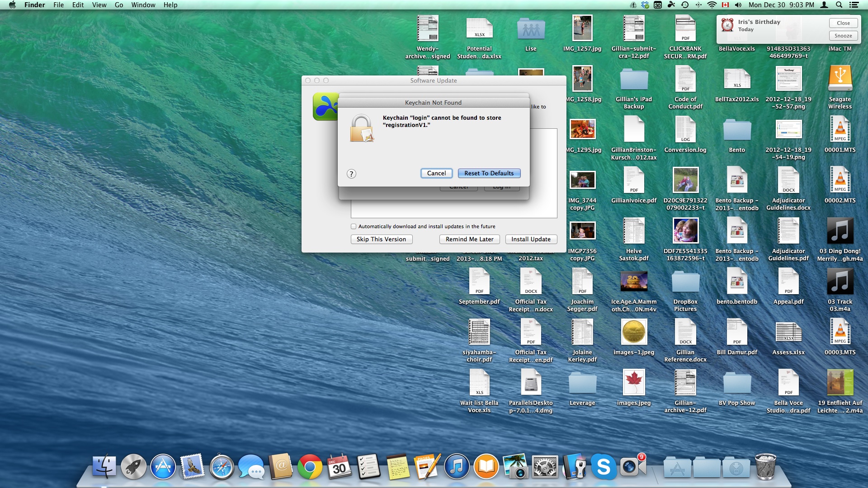Launch Google Chrome from the Dock
The width and height of the screenshot is (868, 488).
310,467
